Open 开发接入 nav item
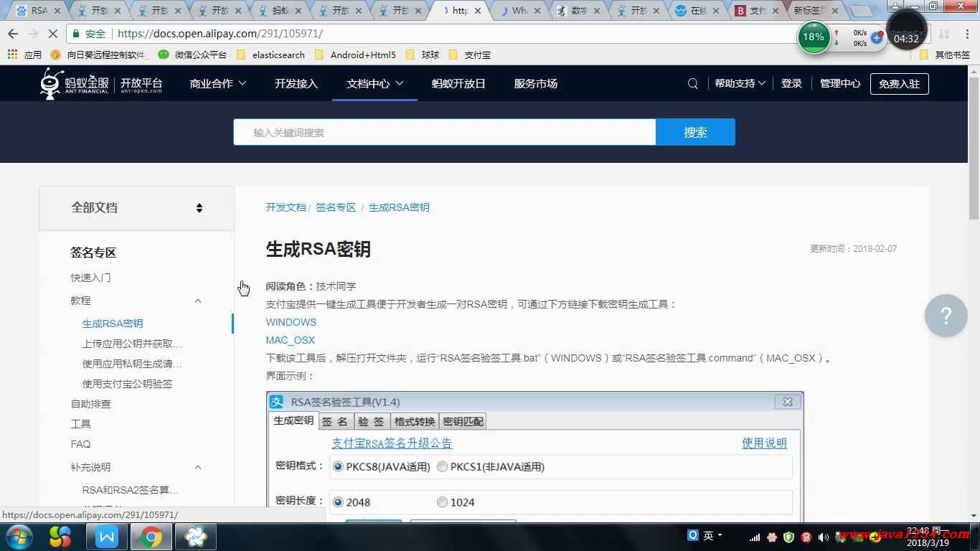 pos(296,84)
